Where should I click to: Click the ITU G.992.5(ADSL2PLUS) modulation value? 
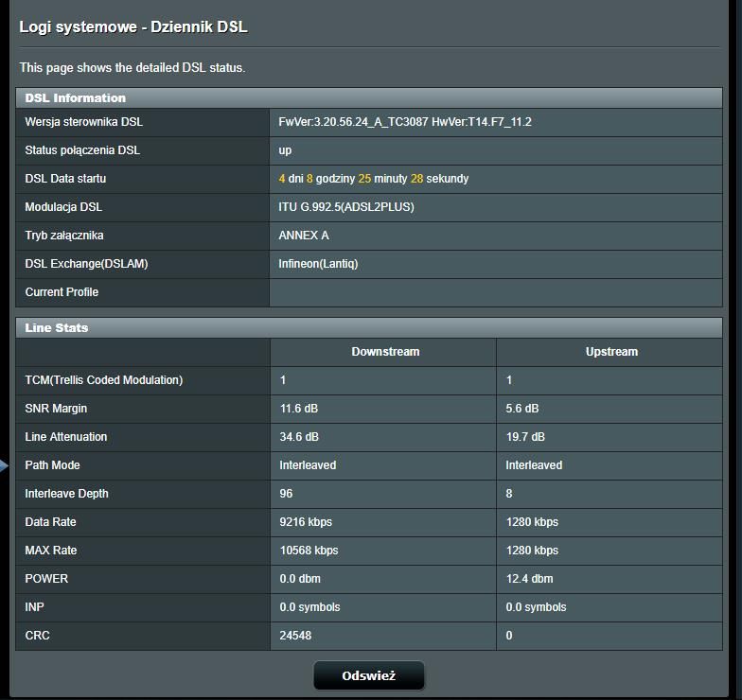click(346, 207)
